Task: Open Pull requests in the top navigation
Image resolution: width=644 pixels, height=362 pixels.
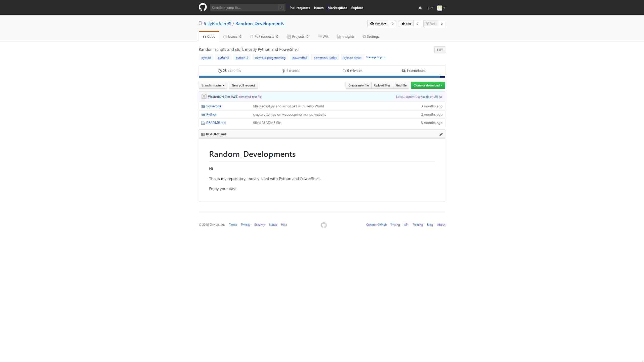Action: point(300,8)
